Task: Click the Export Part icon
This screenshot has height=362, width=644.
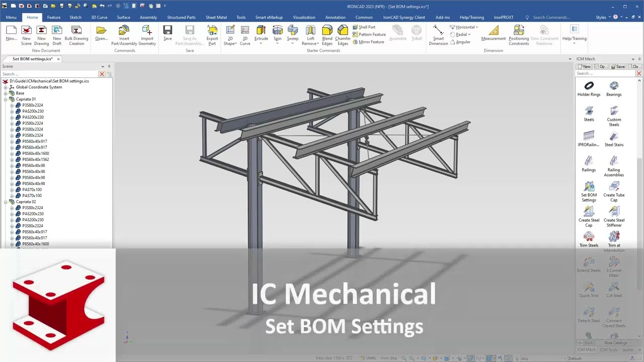Action: (x=212, y=35)
